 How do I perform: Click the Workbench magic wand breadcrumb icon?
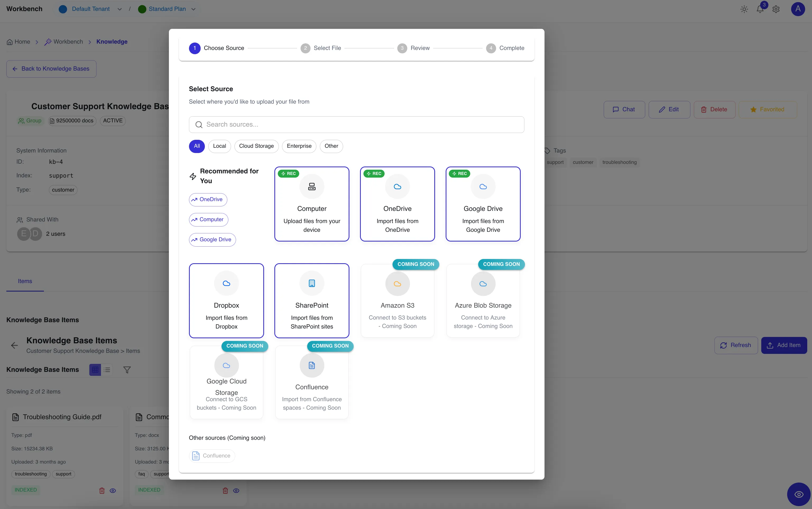click(48, 42)
